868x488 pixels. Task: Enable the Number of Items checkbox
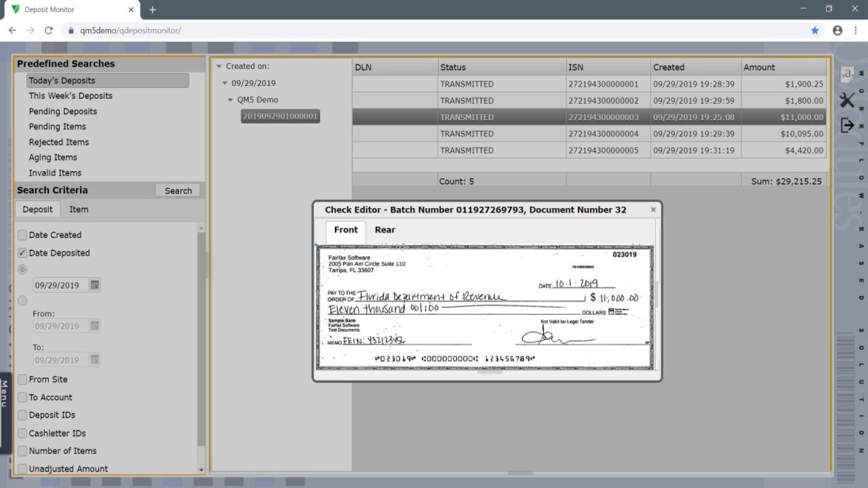pos(22,451)
